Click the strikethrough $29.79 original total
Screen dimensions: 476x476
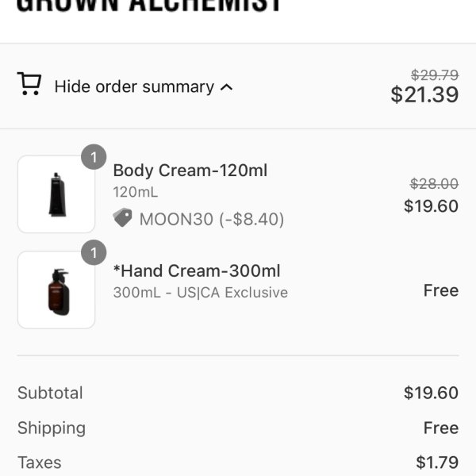tap(435, 75)
